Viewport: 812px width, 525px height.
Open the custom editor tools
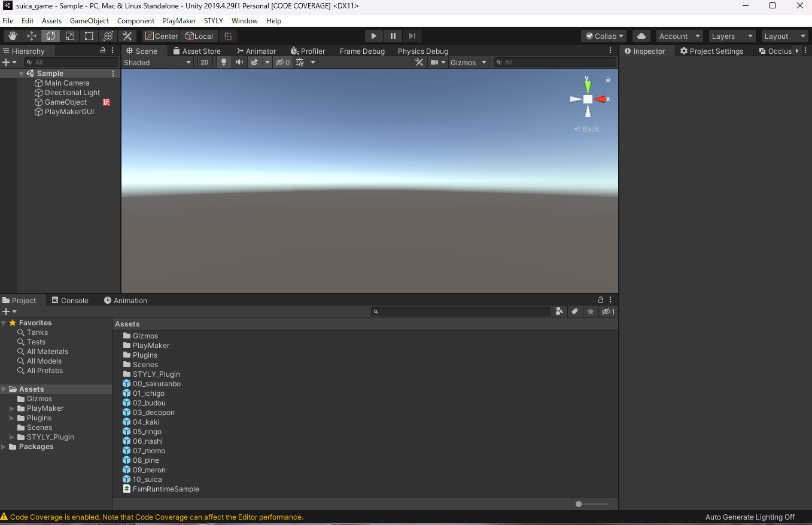click(127, 36)
